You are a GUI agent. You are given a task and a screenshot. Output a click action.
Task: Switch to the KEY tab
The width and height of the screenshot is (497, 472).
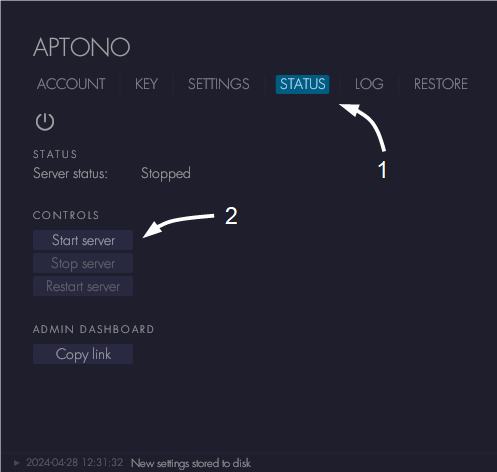tap(146, 84)
